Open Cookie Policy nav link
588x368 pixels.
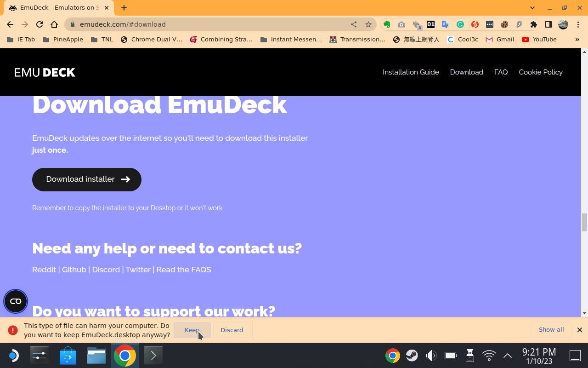coord(541,72)
